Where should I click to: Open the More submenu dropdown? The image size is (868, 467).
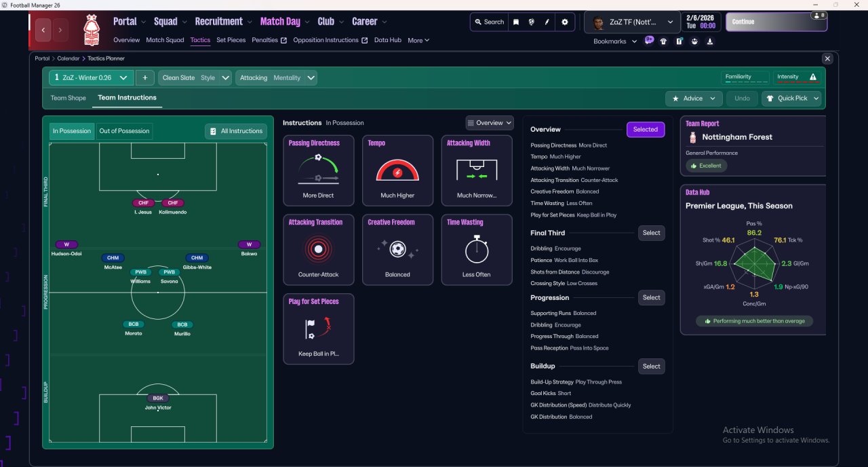[419, 41]
